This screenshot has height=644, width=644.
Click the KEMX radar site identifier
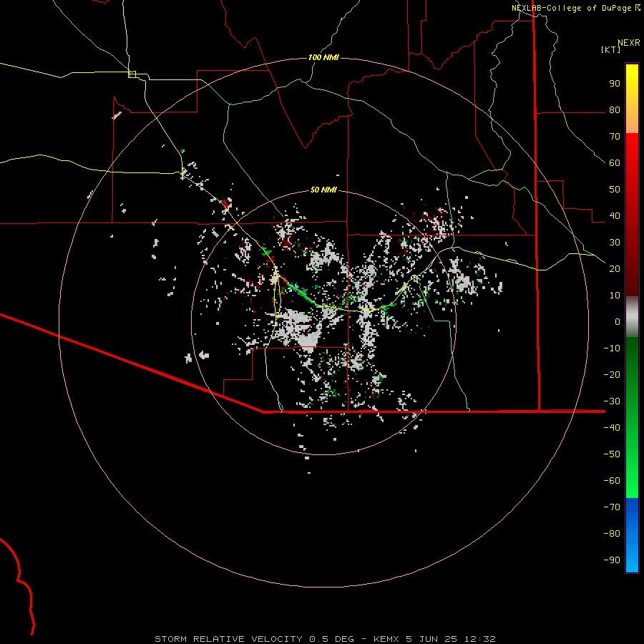tap(386, 639)
